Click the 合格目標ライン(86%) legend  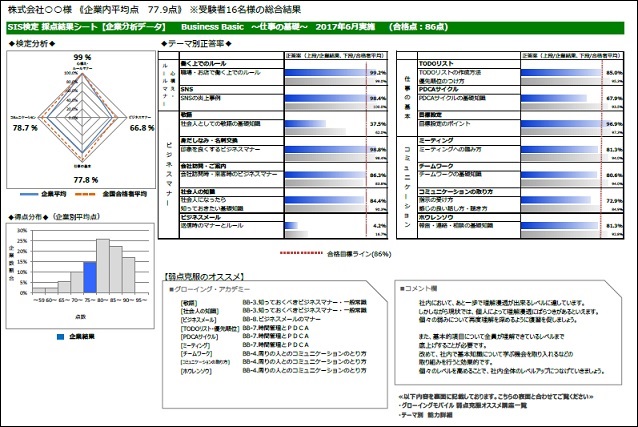coord(336,254)
